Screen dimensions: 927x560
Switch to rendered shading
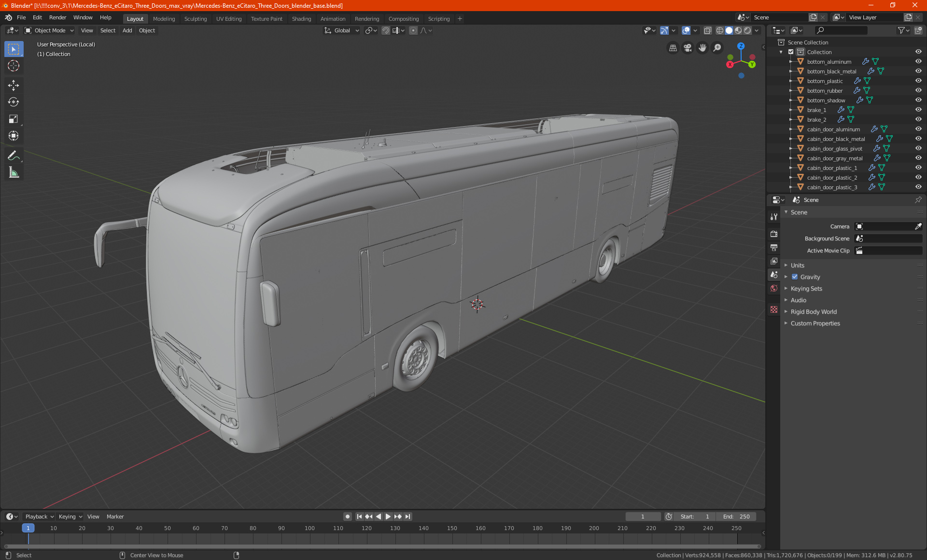[x=747, y=30]
